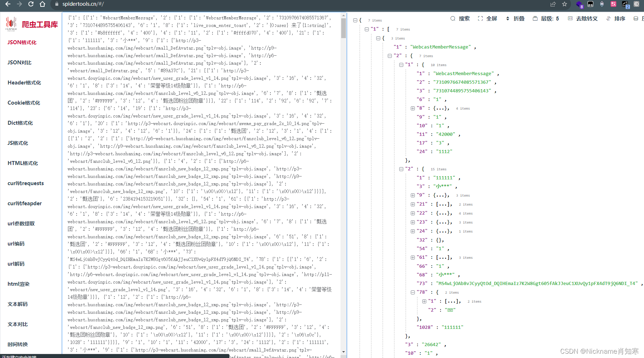
Task: Expand the "23" node with 3 items
Action: (413, 222)
